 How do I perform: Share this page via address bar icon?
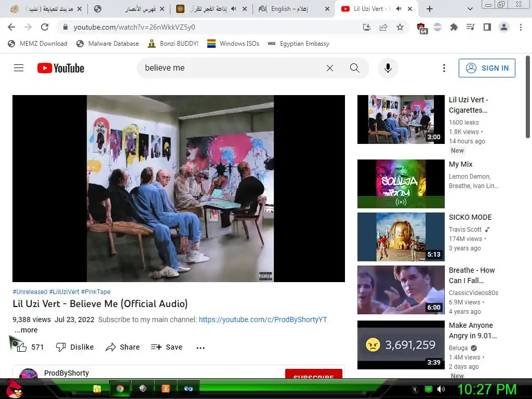click(x=383, y=27)
